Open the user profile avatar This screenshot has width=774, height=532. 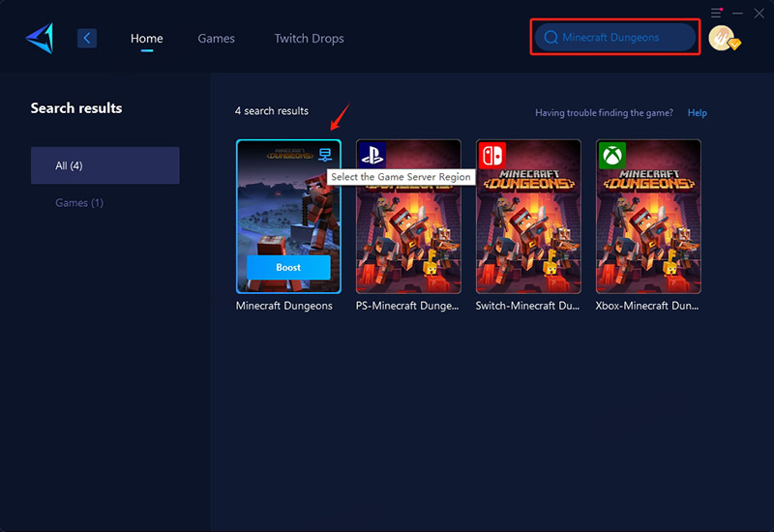point(724,38)
